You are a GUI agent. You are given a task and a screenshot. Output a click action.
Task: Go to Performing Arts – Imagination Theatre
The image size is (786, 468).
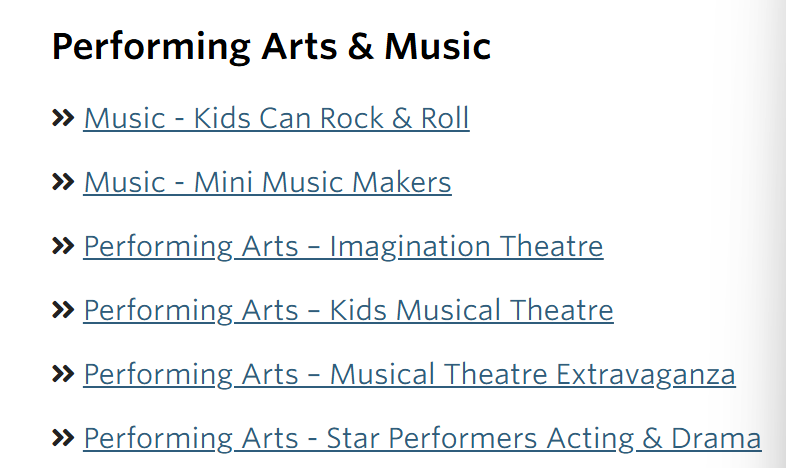(343, 247)
